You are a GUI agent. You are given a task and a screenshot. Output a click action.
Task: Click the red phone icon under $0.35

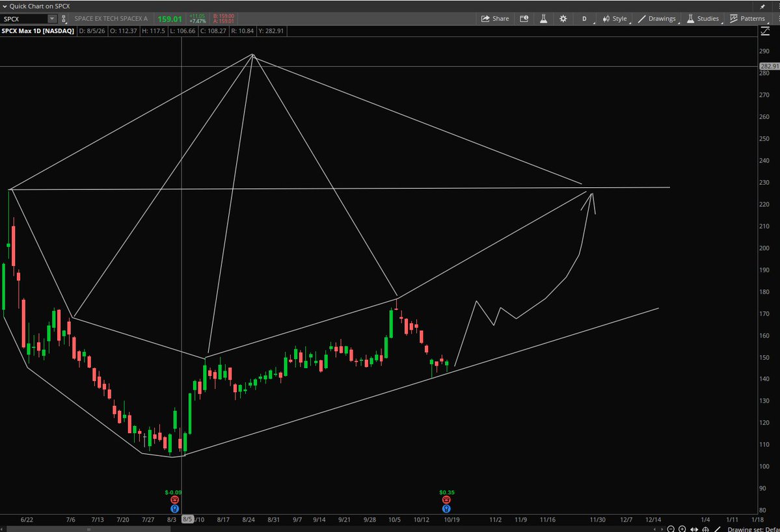coord(446,499)
